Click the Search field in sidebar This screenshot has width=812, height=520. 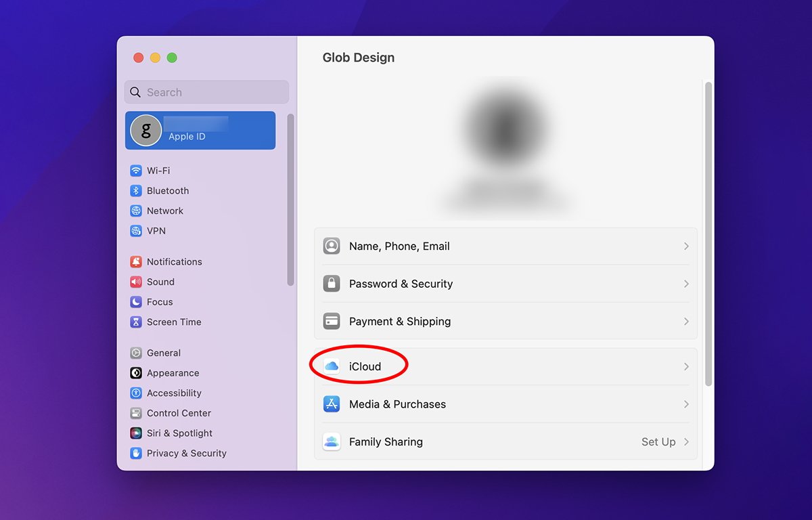206,92
